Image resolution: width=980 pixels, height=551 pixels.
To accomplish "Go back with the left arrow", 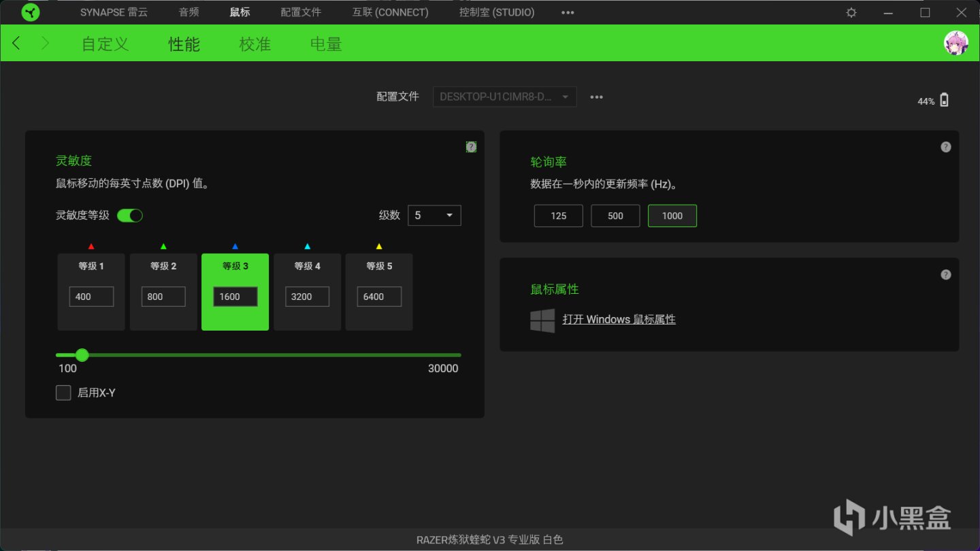I will (x=16, y=44).
